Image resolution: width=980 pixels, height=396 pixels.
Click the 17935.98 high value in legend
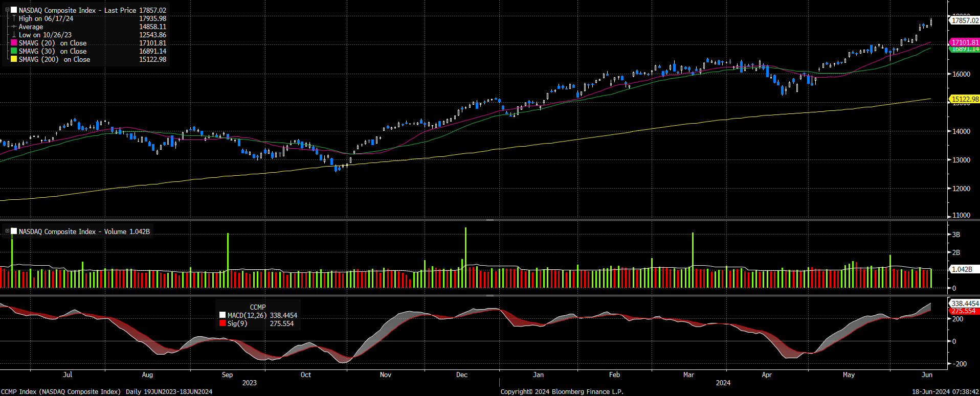pos(152,18)
